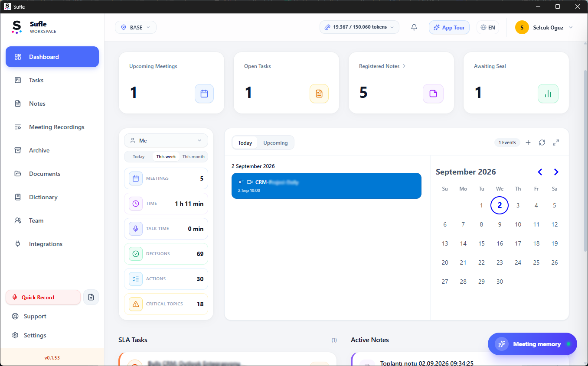Start the App Tour
The width and height of the screenshot is (588, 366).
pos(449,27)
